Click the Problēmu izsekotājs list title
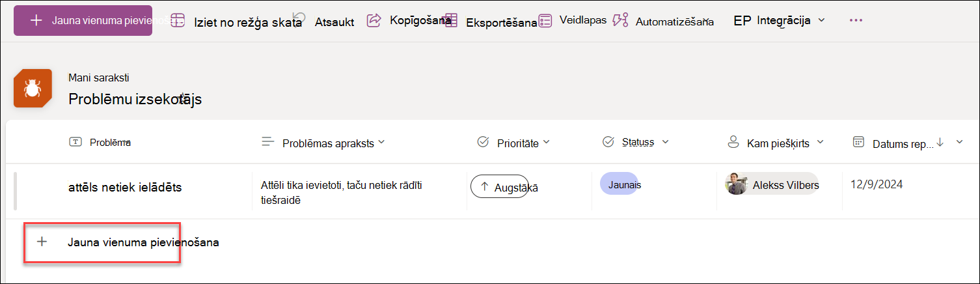Screen dimensions: 980x284 (135, 99)
